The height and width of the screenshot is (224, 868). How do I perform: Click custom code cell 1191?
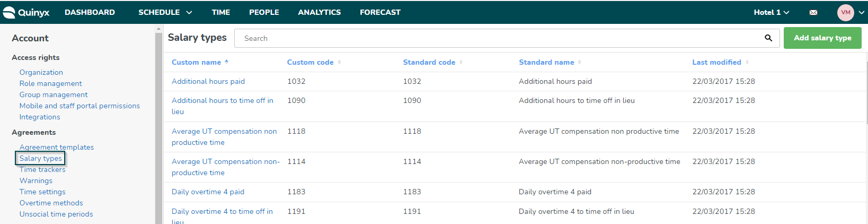pyautogui.click(x=296, y=211)
